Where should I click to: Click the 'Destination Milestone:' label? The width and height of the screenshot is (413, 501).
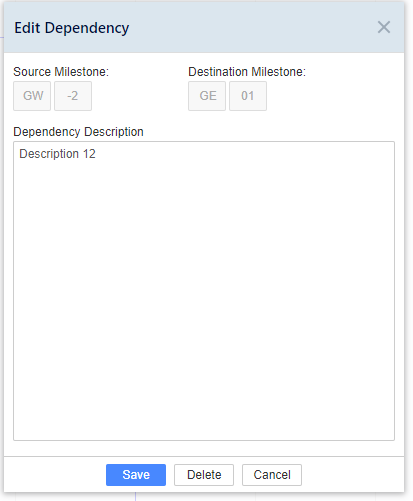coord(247,72)
